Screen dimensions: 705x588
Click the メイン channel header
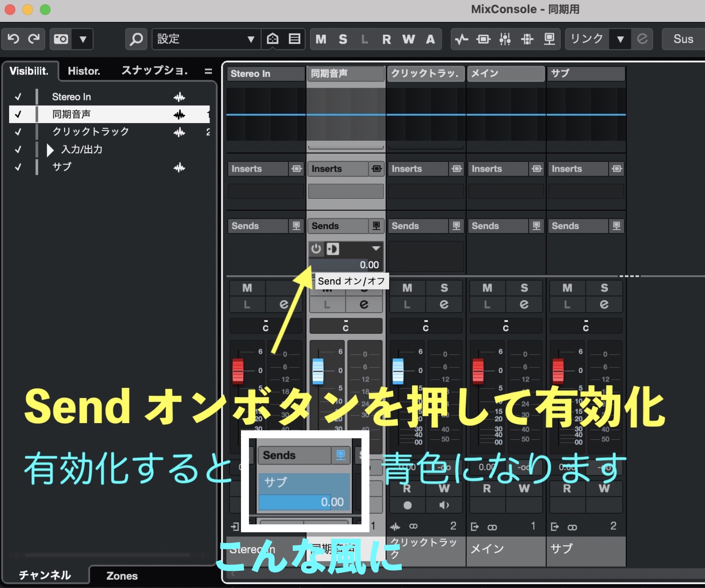coord(506,74)
